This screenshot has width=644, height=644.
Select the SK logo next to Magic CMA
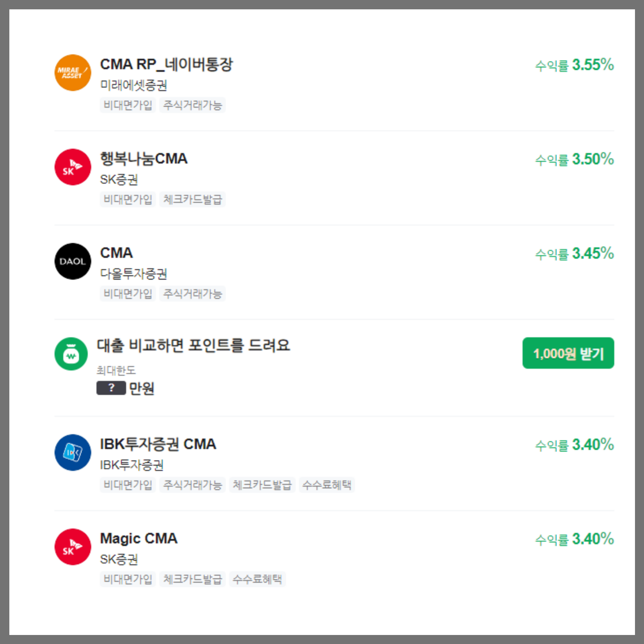(72, 547)
